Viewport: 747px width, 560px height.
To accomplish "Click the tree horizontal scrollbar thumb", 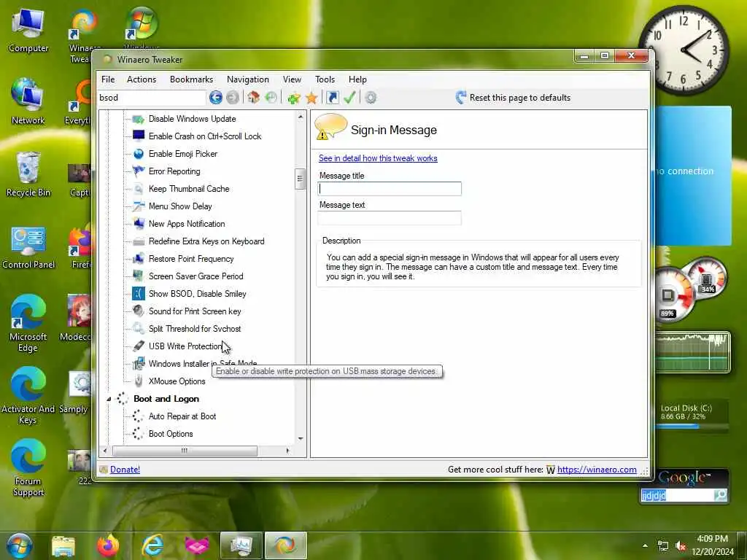I will (x=185, y=451).
